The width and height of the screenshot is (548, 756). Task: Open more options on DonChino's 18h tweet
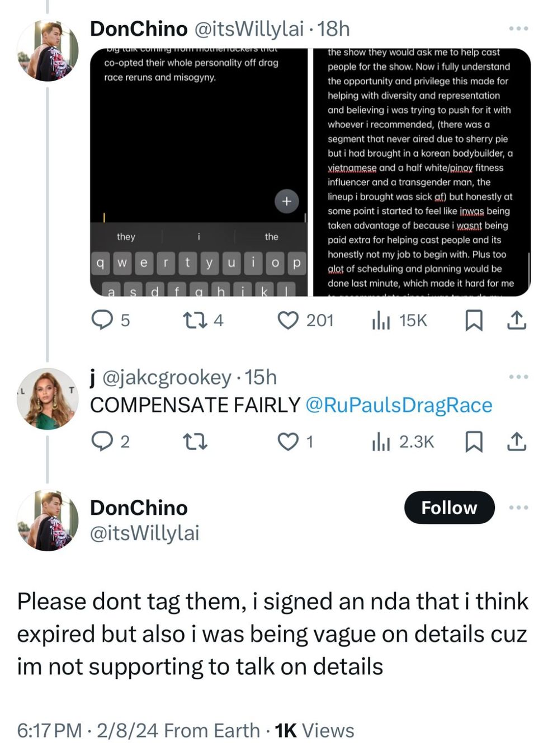[518, 29]
